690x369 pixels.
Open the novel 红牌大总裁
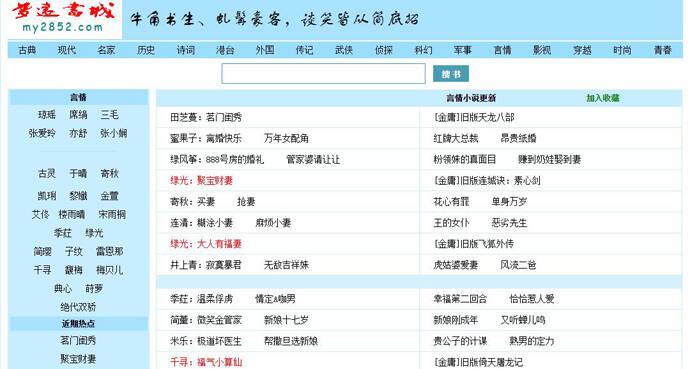tap(456, 139)
